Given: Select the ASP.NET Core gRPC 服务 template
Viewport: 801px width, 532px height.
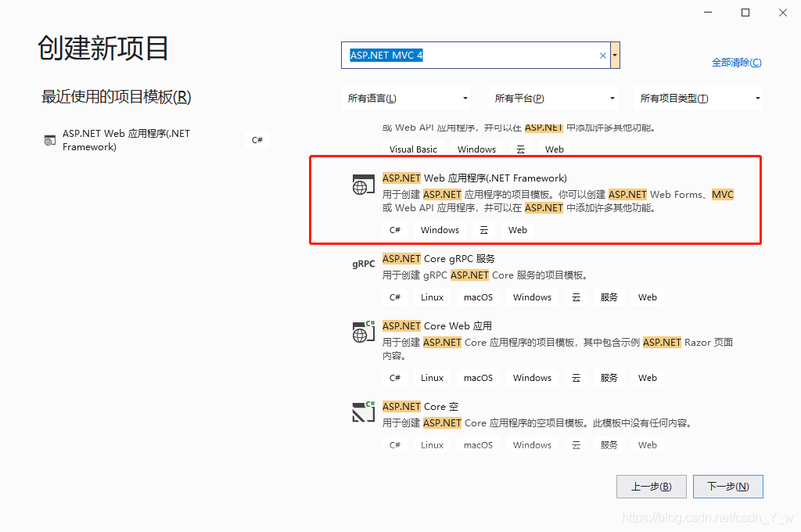Looking at the screenshot, I should click(x=536, y=278).
